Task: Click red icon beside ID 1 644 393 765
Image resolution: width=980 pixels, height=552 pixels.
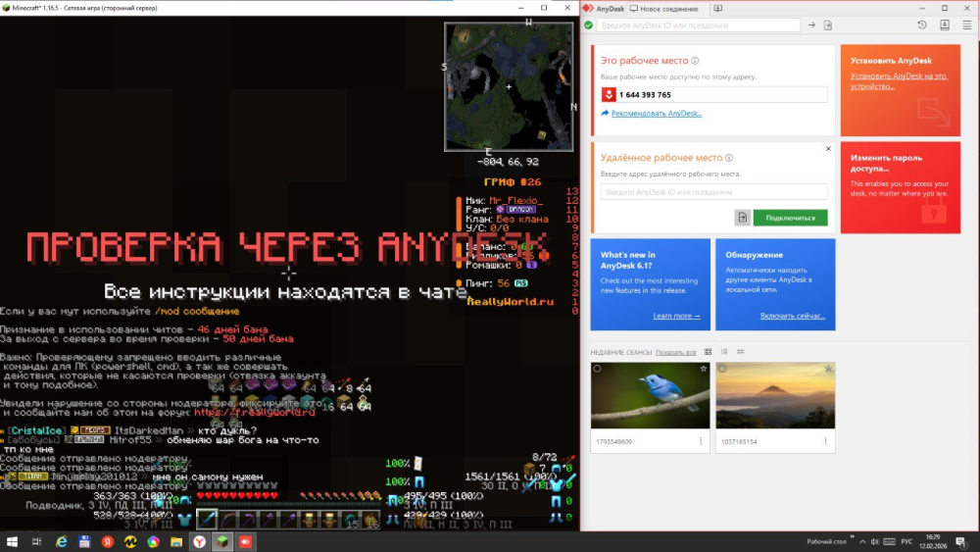Action: 609,94
